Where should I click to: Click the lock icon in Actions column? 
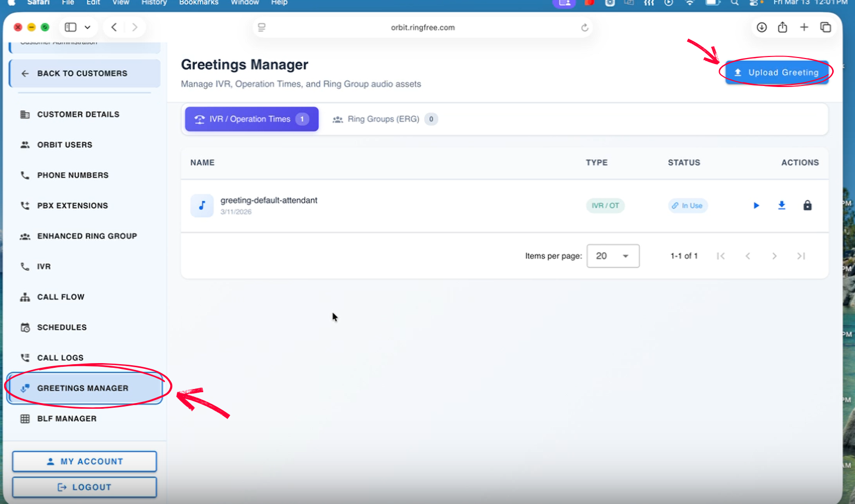pos(807,206)
